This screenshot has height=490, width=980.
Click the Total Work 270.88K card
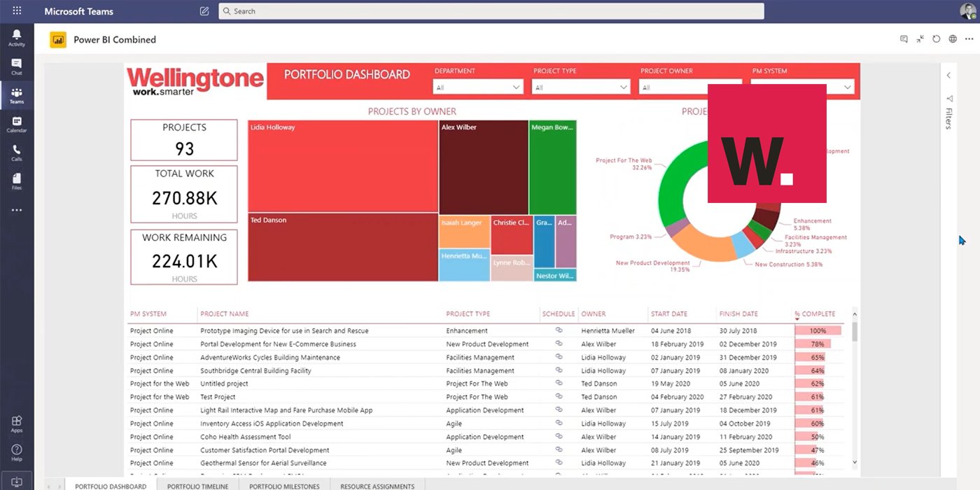pos(184,195)
